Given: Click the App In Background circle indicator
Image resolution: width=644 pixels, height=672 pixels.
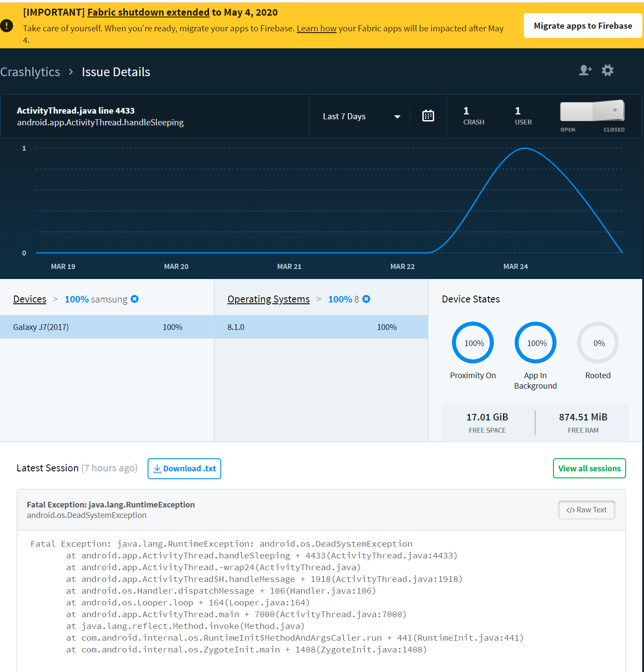Looking at the screenshot, I should pyautogui.click(x=535, y=343).
